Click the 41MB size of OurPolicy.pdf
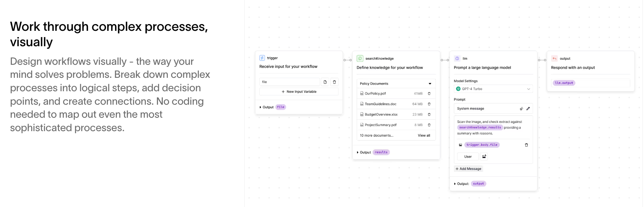Image resolution: width=644 pixels, height=207 pixels. click(x=418, y=94)
